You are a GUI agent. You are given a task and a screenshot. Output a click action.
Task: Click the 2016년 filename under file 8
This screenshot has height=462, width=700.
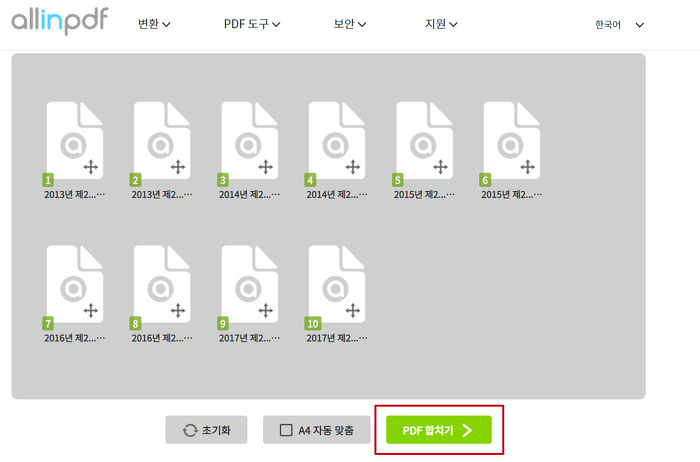[x=162, y=338]
